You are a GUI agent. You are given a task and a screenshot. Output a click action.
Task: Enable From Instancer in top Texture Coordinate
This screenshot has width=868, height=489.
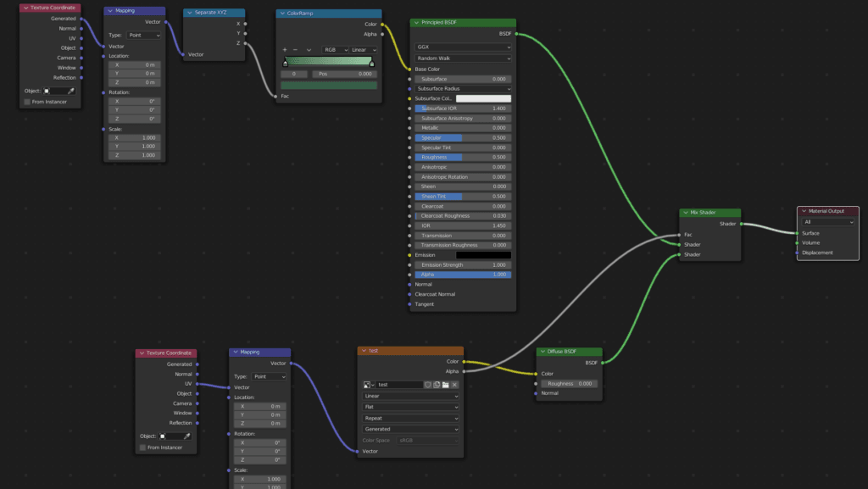click(27, 102)
